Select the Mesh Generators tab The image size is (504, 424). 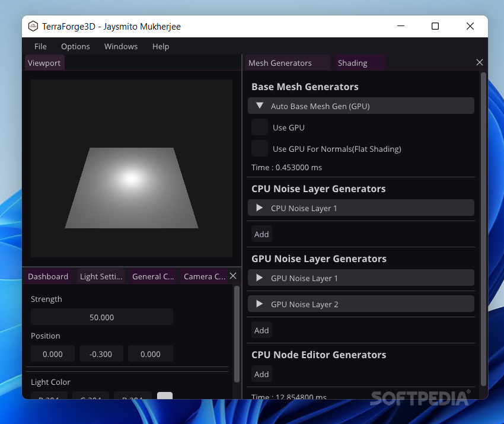(x=288, y=63)
